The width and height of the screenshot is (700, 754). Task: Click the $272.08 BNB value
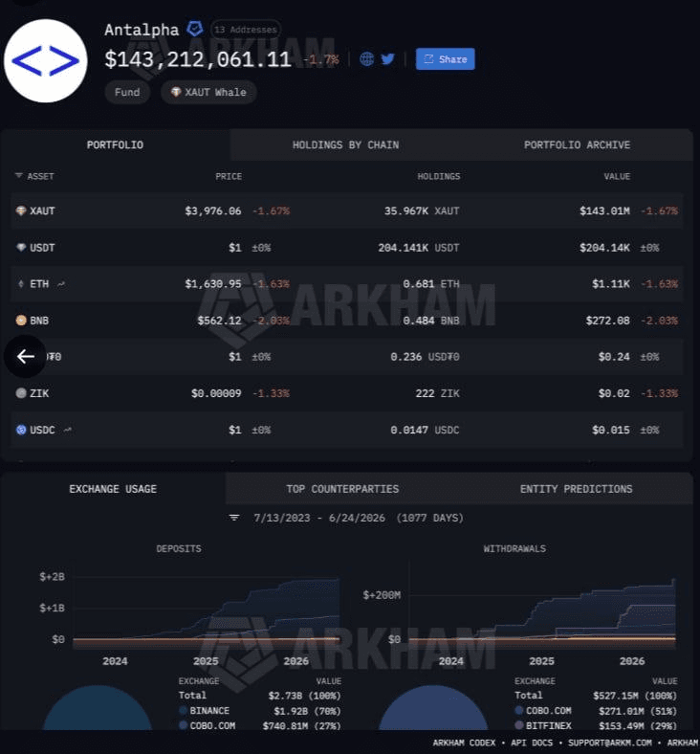click(607, 321)
